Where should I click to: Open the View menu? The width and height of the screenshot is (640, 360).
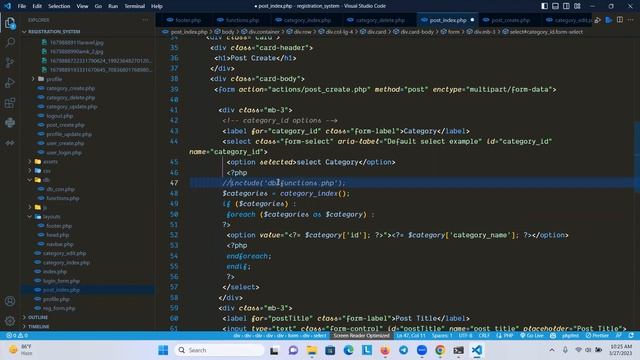pyautogui.click(x=82, y=6)
